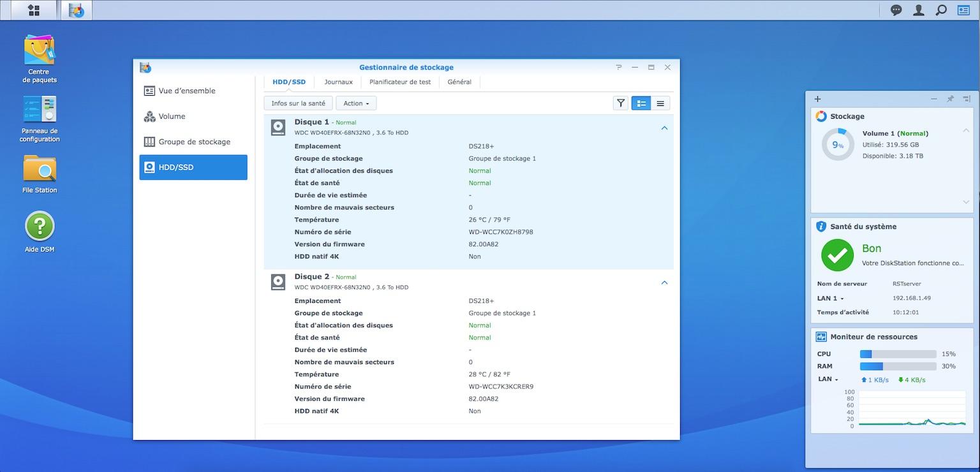The width and height of the screenshot is (980, 472).
Task: Click the user account options icon
Action: [x=918, y=10]
